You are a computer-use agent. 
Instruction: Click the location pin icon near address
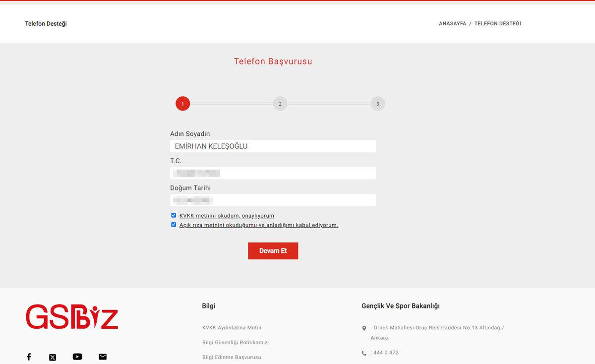coord(364,328)
